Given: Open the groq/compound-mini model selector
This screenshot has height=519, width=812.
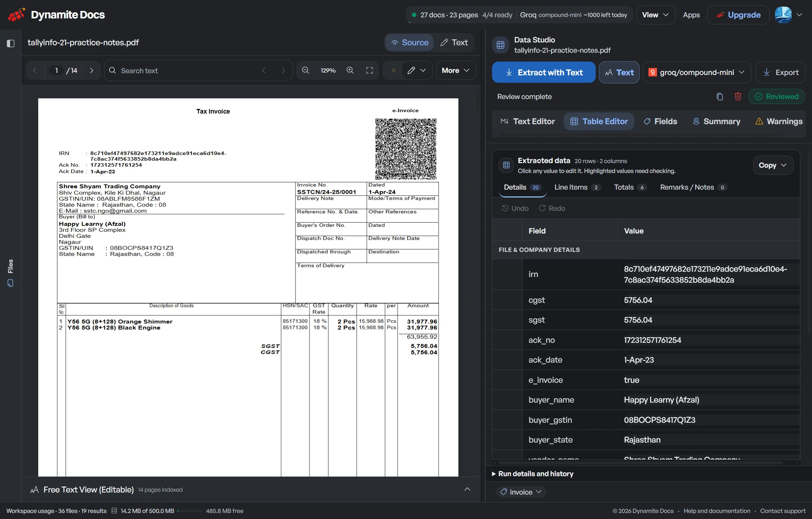Looking at the screenshot, I should [697, 73].
